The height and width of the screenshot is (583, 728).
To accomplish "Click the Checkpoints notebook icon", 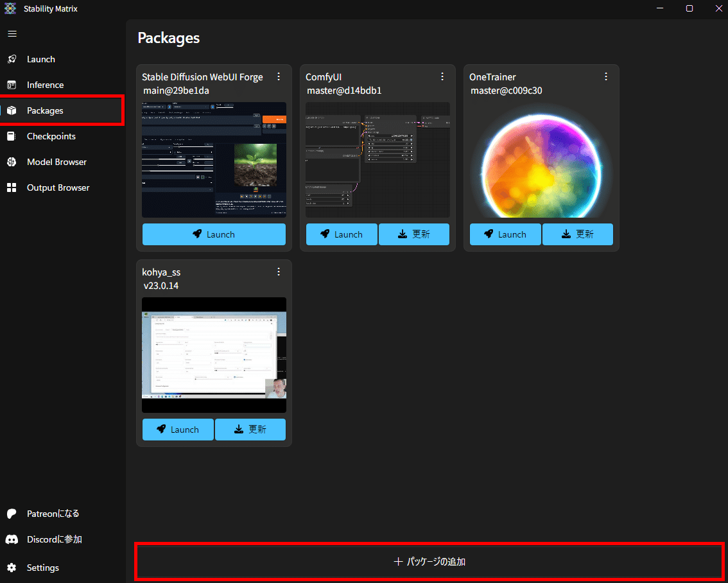I will 12,137.
